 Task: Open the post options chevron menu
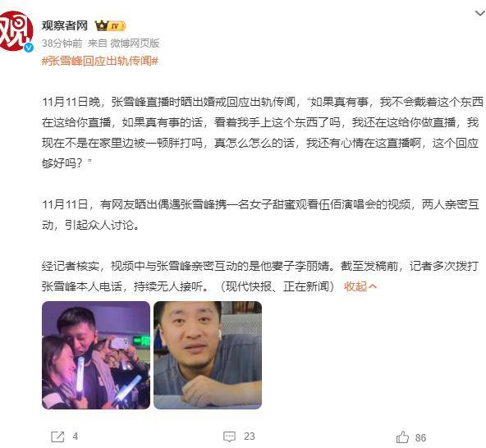(480, 13)
